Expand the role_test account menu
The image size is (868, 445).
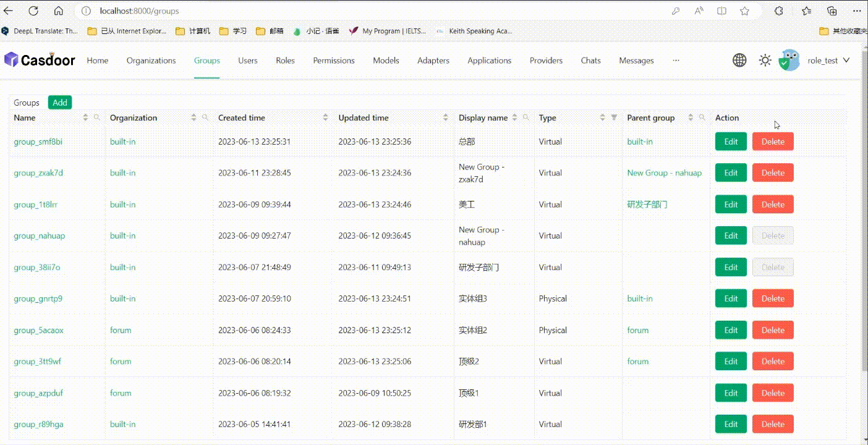pos(828,60)
